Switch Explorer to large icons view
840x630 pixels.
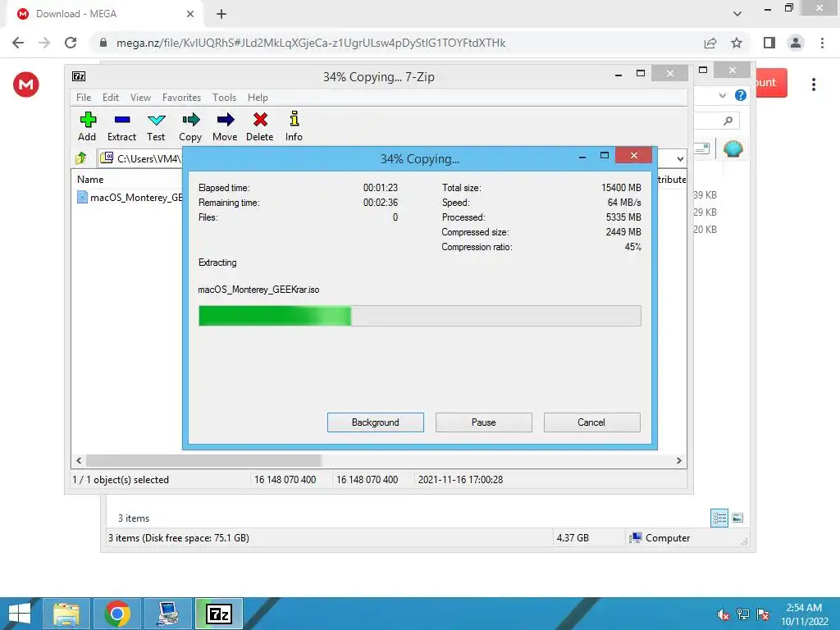(737, 518)
